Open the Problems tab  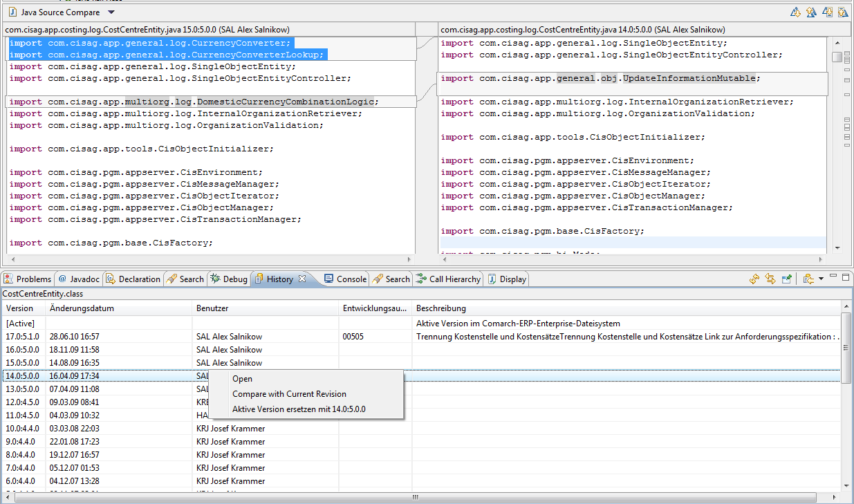pyautogui.click(x=28, y=279)
